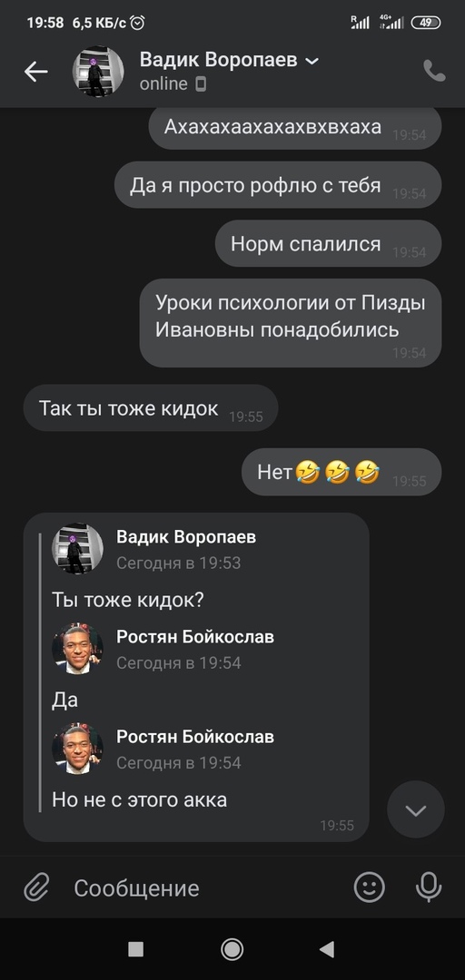Image resolution: width=465 pixels, height=980 pixels.
Task: Jump to latest messages with down-arrow button
Action: coord(416,810)
